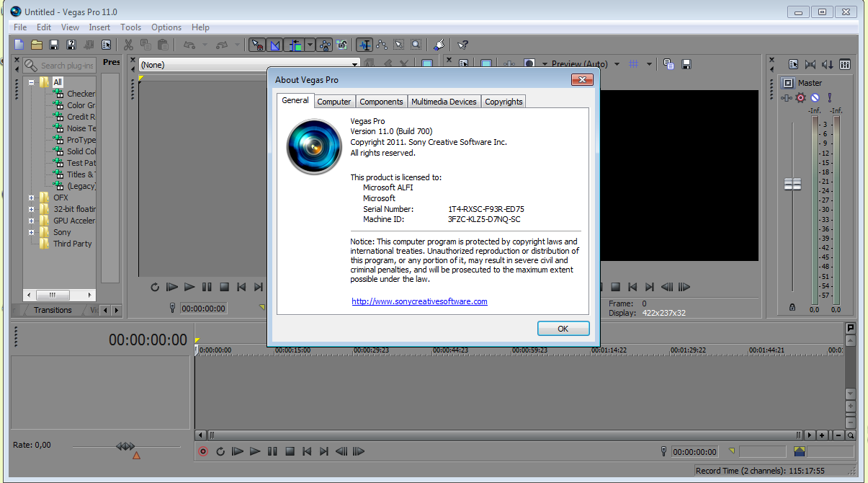Switch to the Computer tab
868x483 pixels.
tap(334, 102)
